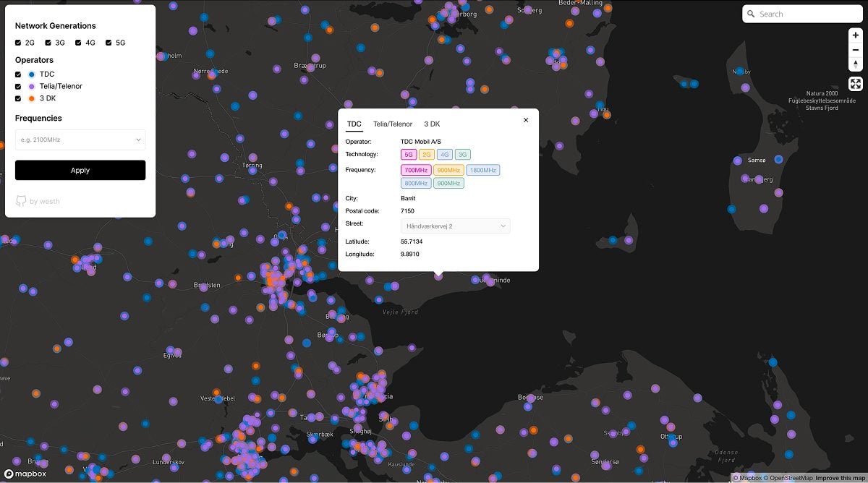Viewport: 868px width, 483px height.
Task: Click the purple tower marker left of Samsø
Action: (x=737, y=161)
